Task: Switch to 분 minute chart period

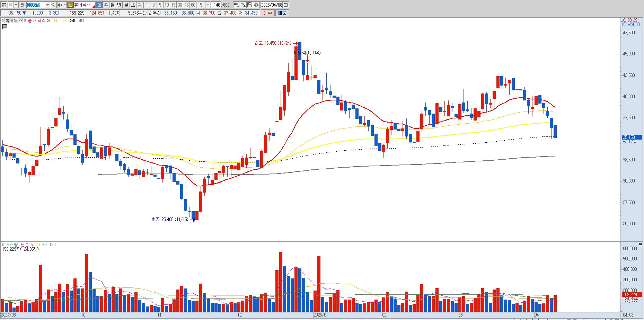Action: [126, 5]
